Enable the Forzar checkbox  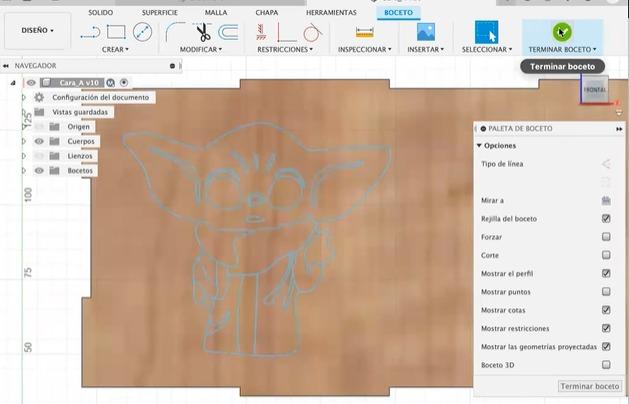pos(606,237)
